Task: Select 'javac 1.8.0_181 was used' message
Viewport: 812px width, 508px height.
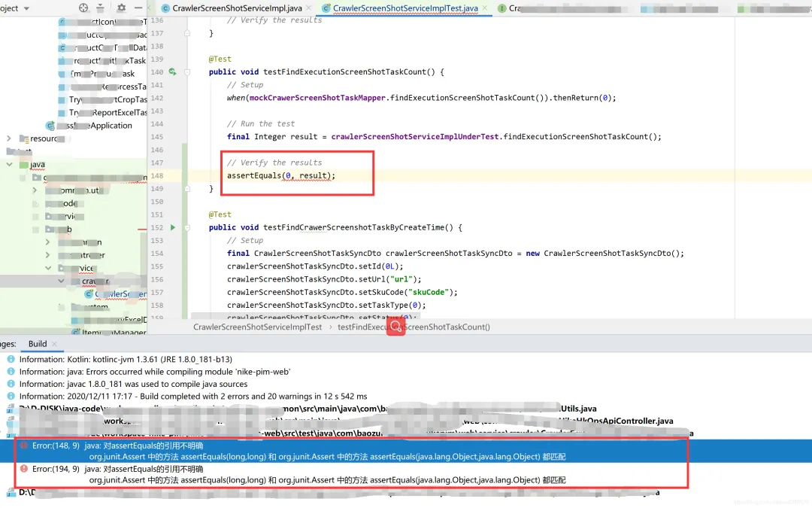Action: point(134,384)
